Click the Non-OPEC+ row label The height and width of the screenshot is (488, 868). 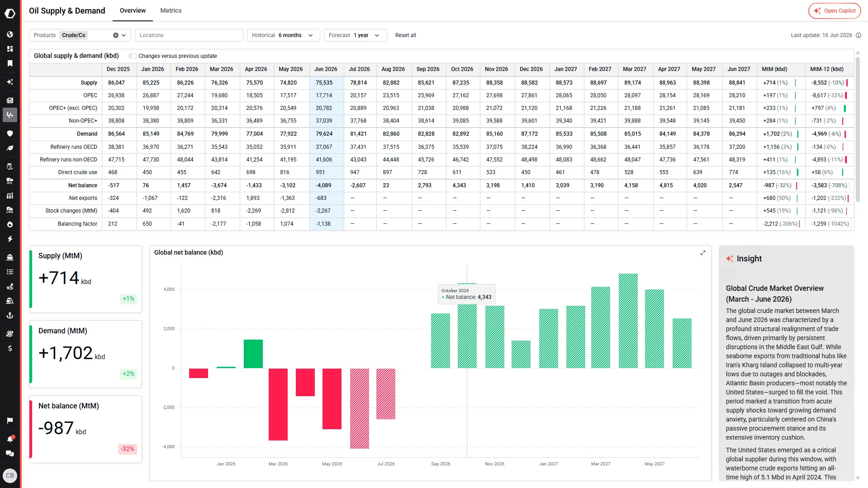coord(83,121)
